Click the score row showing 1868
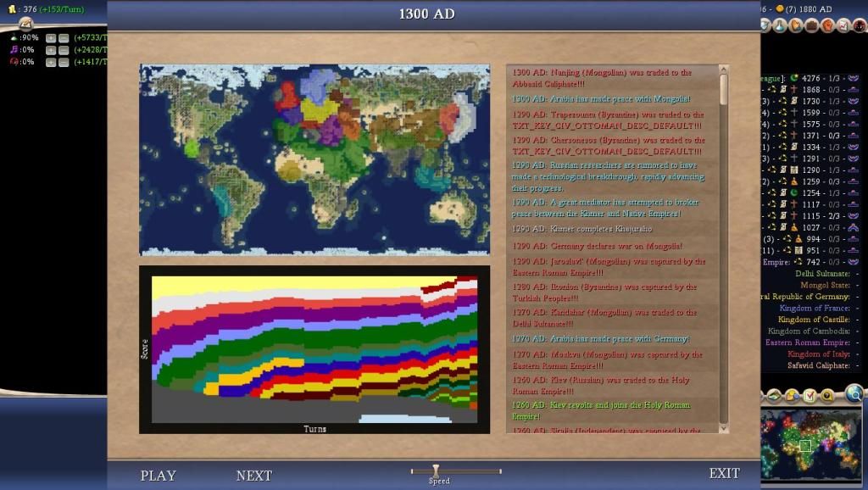This screenshot has width=868, height=490. [x=811, y=90]
